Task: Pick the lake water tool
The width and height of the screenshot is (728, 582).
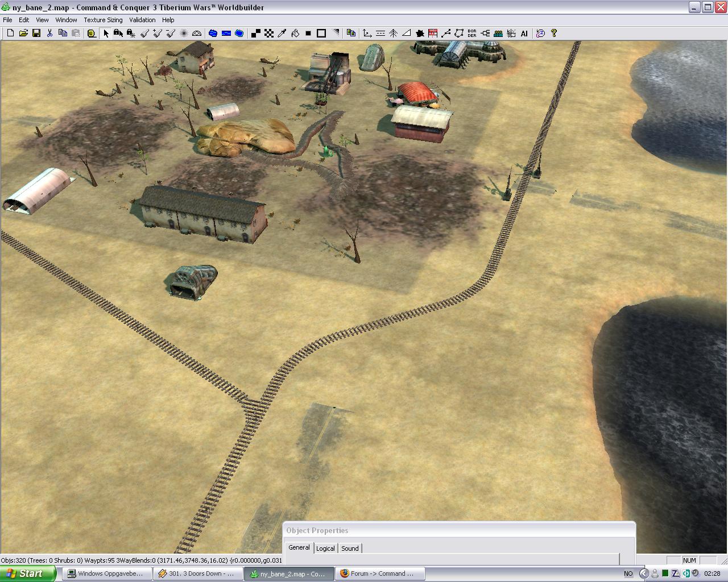Action: pyautogui.click(x=213, y=34)
